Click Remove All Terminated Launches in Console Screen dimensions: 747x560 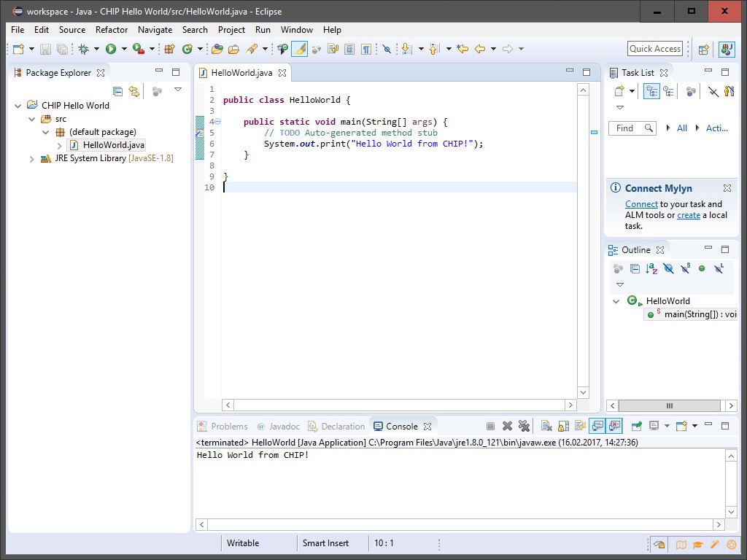[x=524, y=426]
